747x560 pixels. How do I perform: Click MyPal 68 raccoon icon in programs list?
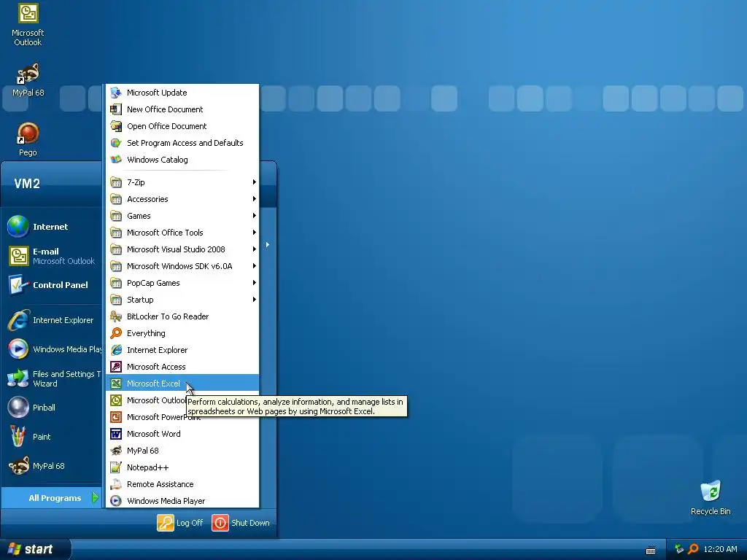[116, 451]
